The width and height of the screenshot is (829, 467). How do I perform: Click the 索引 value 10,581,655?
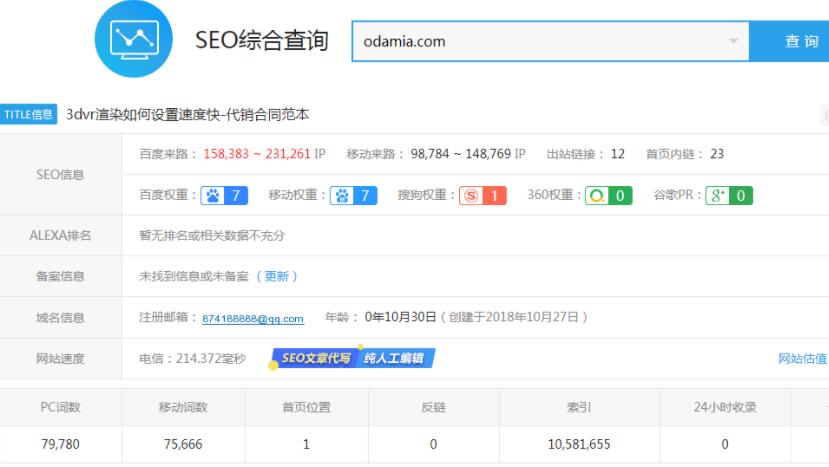(x=578, y=444)
